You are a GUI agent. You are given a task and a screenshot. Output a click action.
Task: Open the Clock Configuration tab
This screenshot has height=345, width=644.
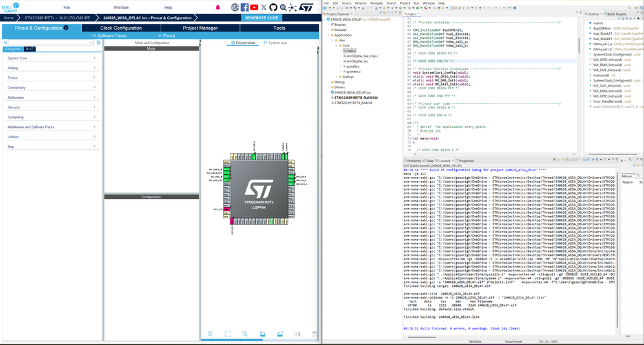[x=121, y=28]
